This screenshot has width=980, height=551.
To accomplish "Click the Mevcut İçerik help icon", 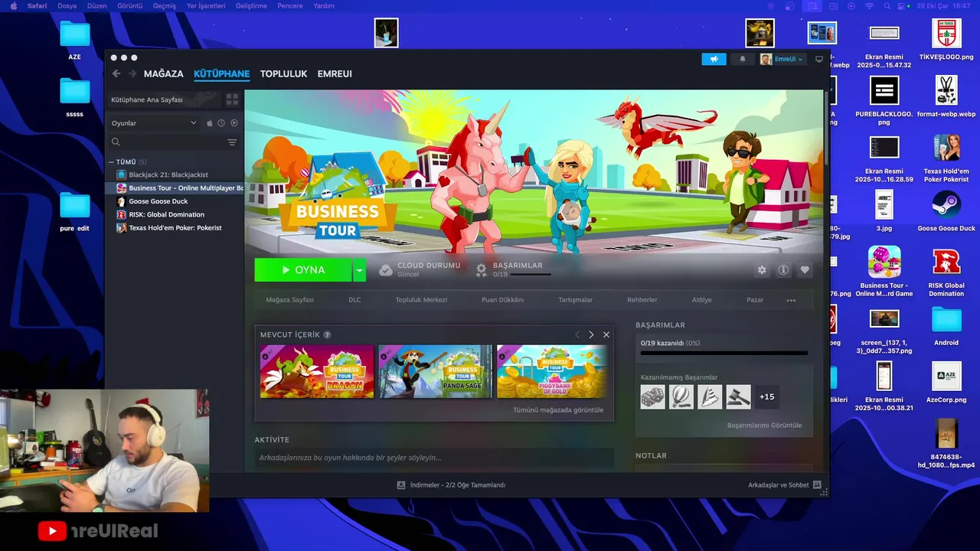I will point(327,334).
